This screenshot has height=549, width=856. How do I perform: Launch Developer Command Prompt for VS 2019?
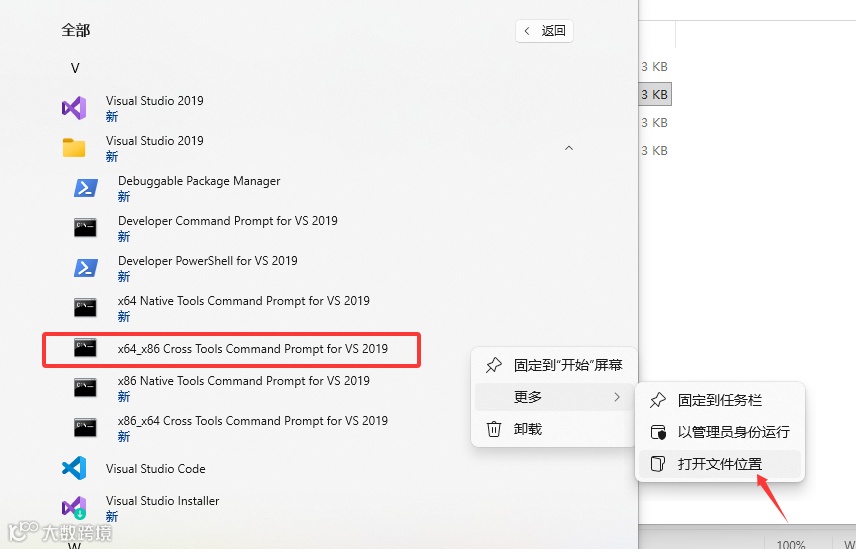point(228,221)
